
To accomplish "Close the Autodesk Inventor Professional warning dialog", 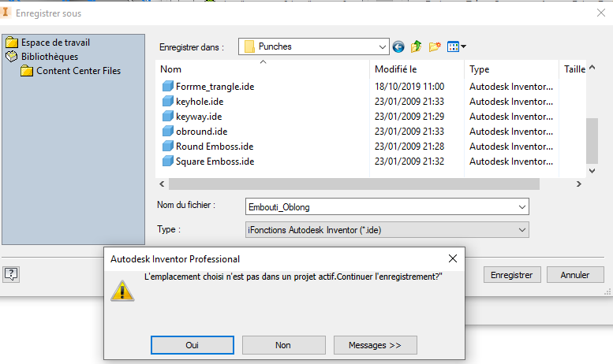I will click(x=453, y=258).
